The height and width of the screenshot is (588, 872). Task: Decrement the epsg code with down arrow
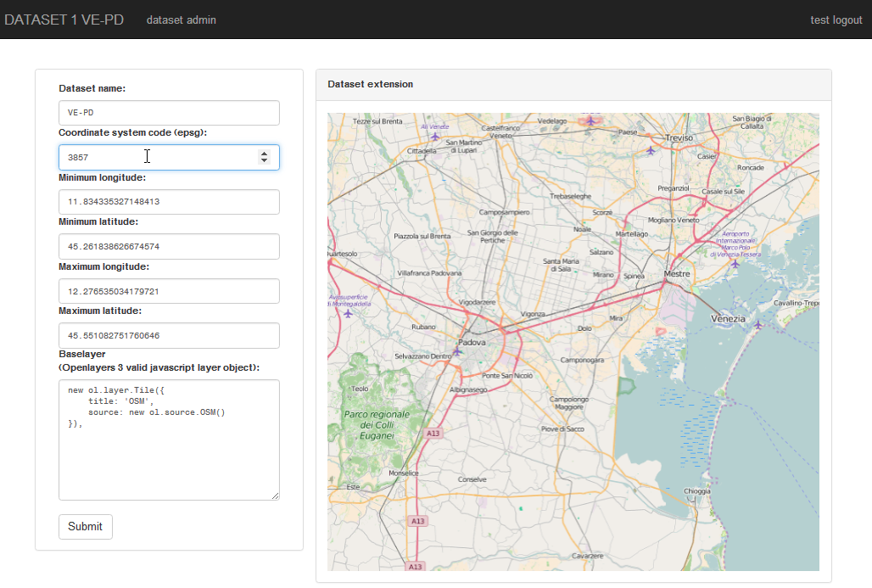point(264,160)
